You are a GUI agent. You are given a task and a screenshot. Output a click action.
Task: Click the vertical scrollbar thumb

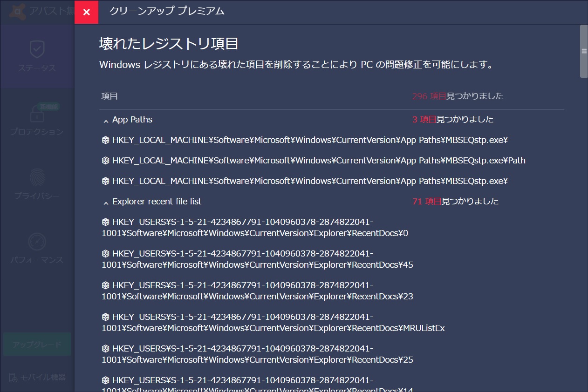pyautogui.click(x=584, y=51)
